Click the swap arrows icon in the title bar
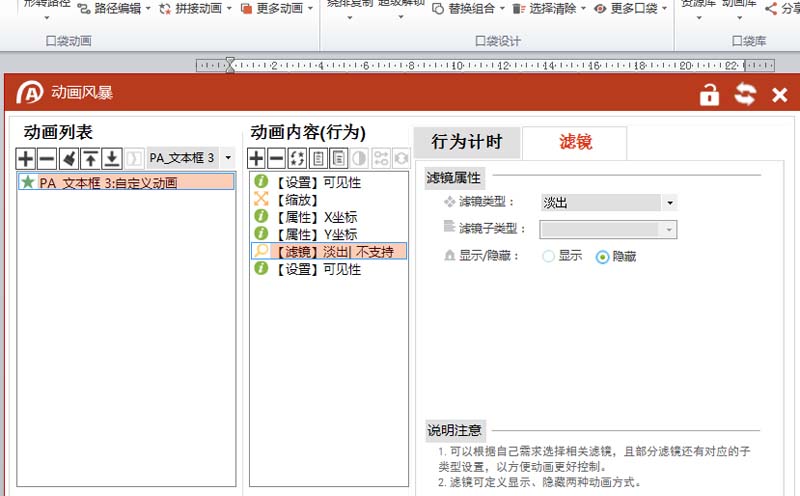Viewport: 800px width, 496px height. point(745,94)
